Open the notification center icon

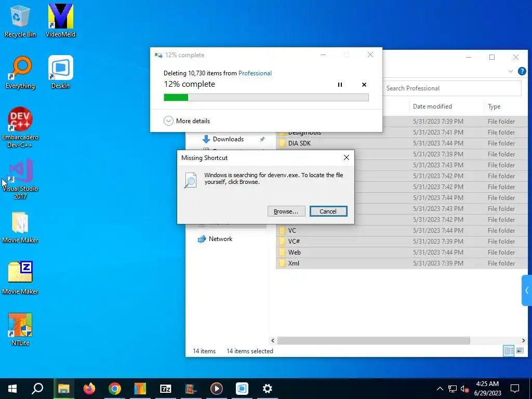[x=515, y=389]
